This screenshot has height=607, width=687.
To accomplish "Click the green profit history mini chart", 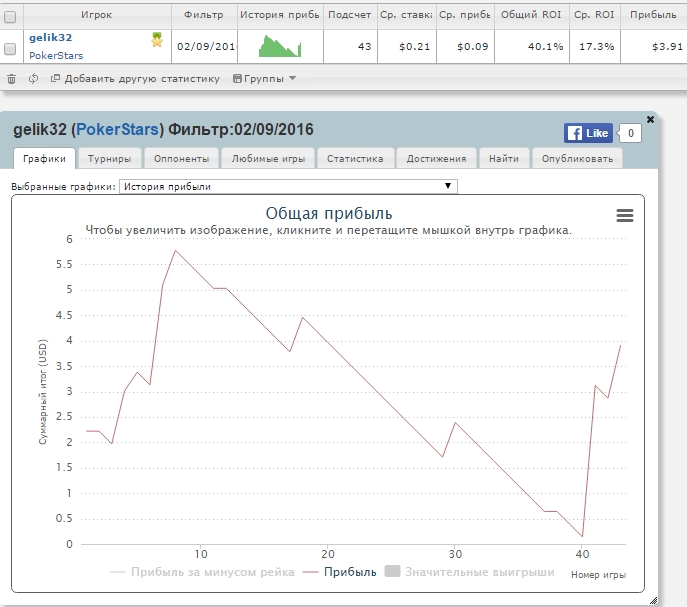I will pos(280,46).
